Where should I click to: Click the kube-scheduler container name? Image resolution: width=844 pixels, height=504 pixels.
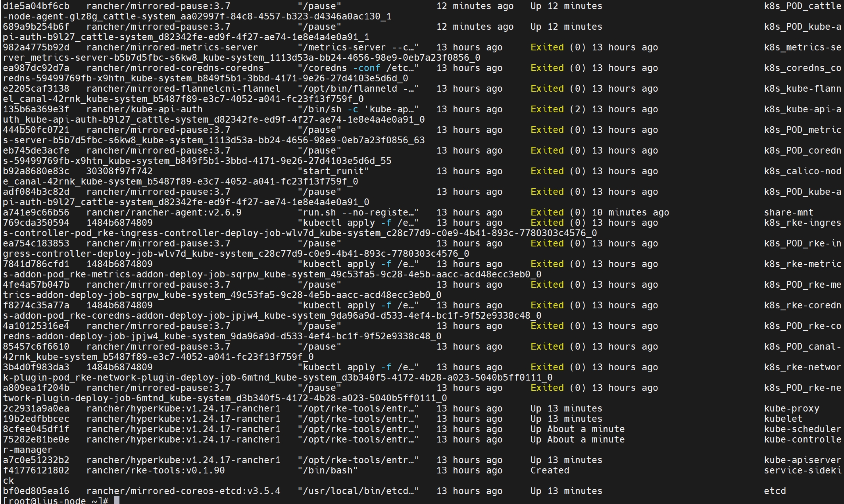point(803,429)
